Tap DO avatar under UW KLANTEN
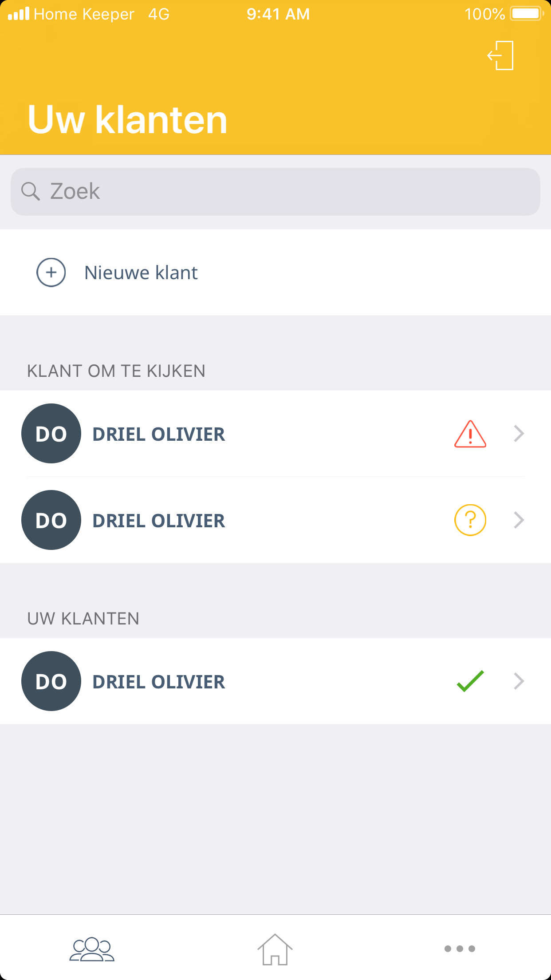Image resolution: width=551 pixels, height=980 pixels. click(x=51, y=681)
